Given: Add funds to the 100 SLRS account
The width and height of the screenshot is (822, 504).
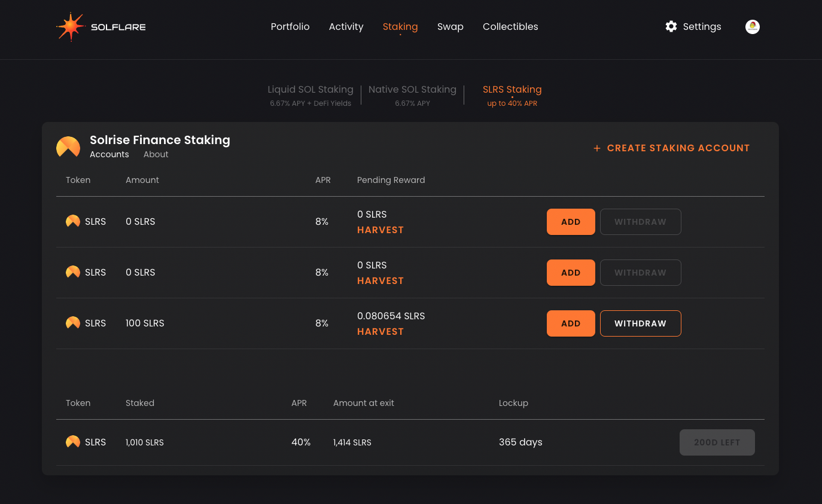Looking at the screenshot, I should tap(571, 323).
